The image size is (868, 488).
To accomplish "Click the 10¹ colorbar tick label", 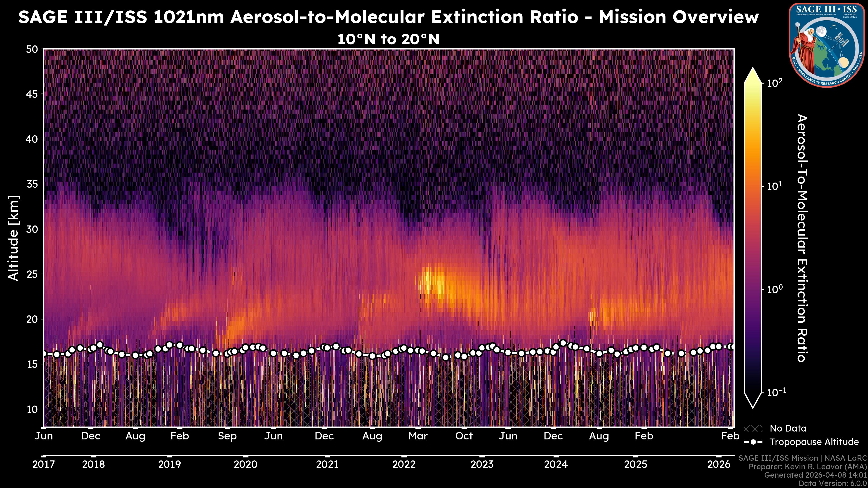I will (x=774, y=186).
